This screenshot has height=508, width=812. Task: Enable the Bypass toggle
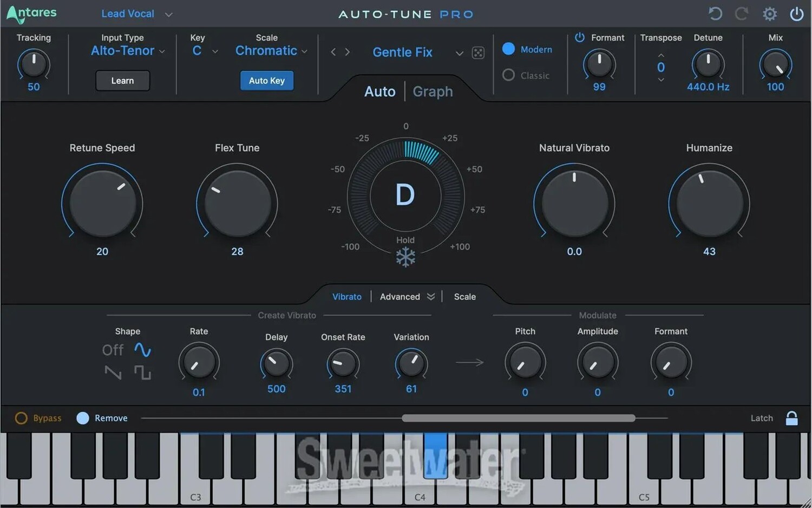(x=21, y=418)
